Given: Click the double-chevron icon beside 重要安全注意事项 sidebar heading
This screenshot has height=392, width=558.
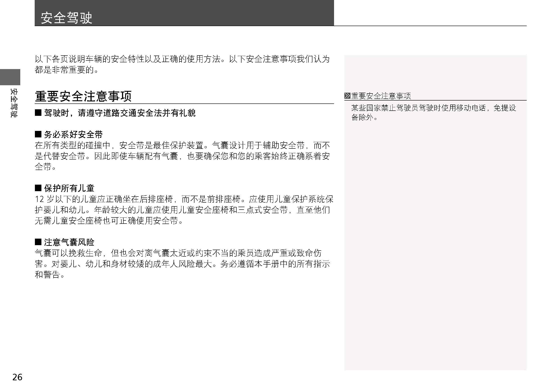Looking at the screenshot, I should (347, 96).
